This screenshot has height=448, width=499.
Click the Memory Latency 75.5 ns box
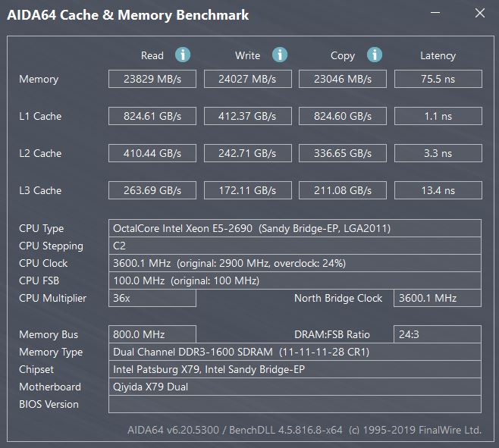click(438, 79)
